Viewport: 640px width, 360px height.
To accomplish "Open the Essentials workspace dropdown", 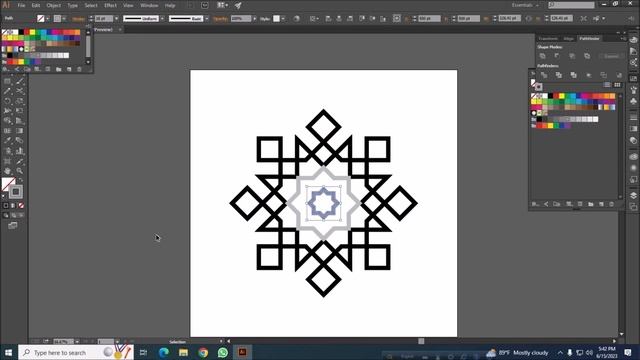I will pyautogui.click(x=525, y=5).
